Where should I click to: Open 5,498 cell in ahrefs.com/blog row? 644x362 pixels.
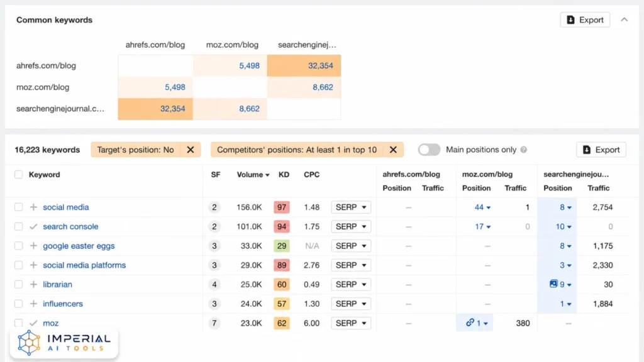230,65
